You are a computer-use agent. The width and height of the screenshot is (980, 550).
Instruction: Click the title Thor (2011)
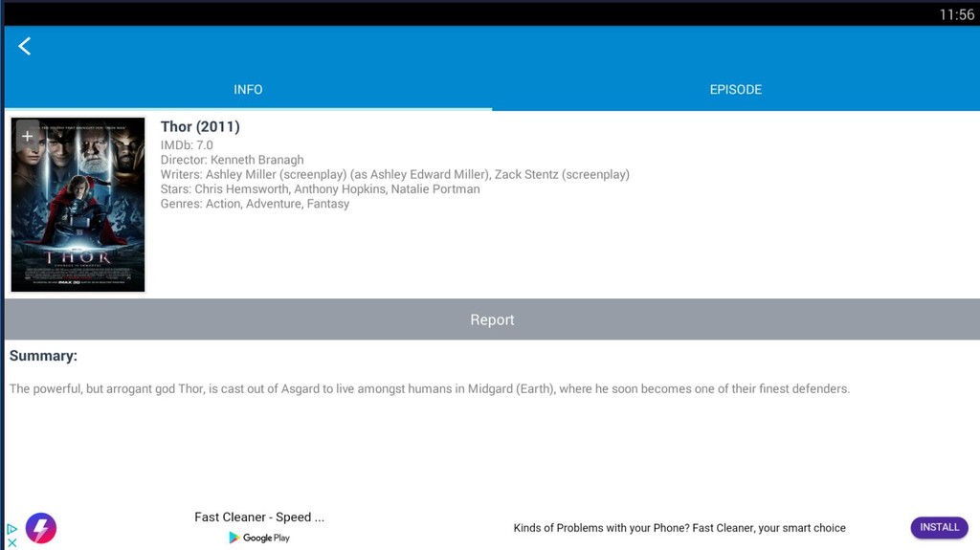pos(200,127)
